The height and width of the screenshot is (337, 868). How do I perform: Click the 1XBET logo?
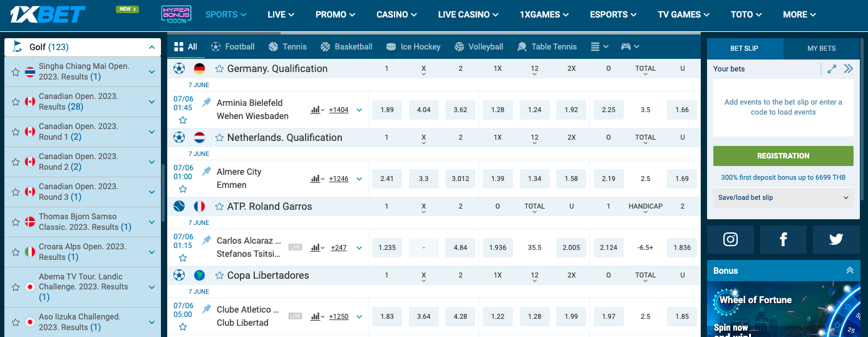48,14
